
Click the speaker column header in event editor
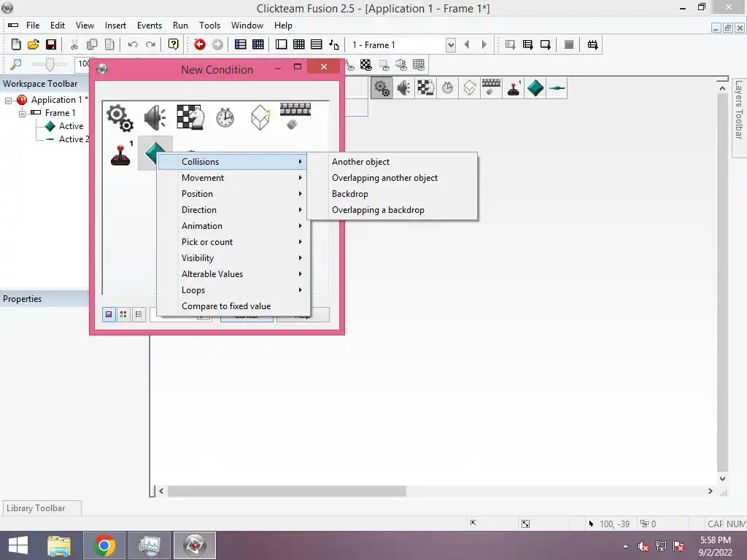pos(403,87)
